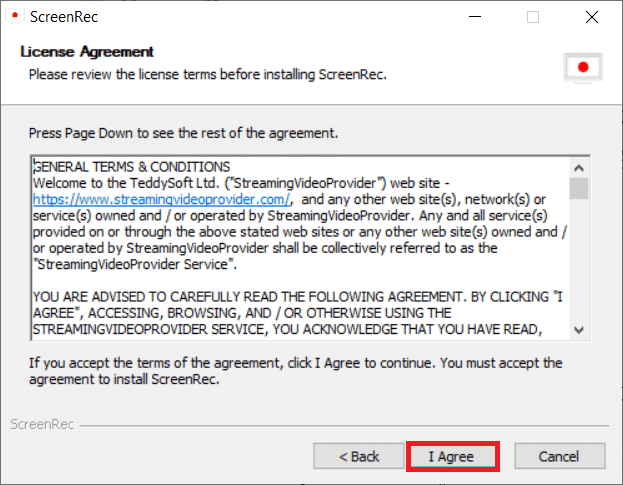Image resolution: width=623 pixels, height=485 pixels.
Task: Click the YOU ARE ADVISED paragraph
Action: [x=290, y=313]
